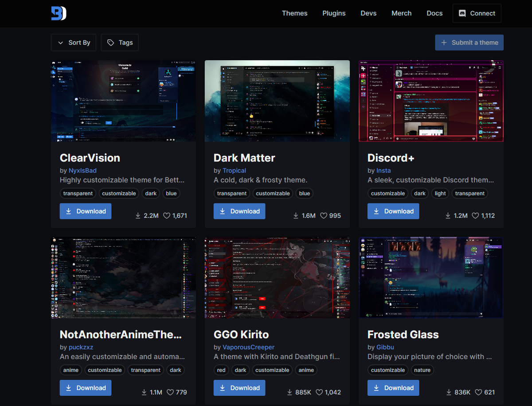Download the GGO Kirito theme
Image resolution: width=532 pixels, height=406 pixels.
239,388
